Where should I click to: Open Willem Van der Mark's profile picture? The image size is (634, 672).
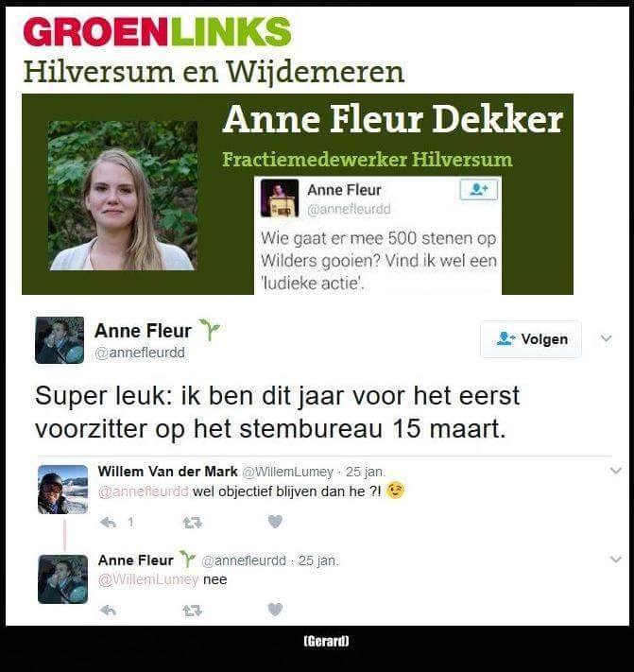[62, 490]
